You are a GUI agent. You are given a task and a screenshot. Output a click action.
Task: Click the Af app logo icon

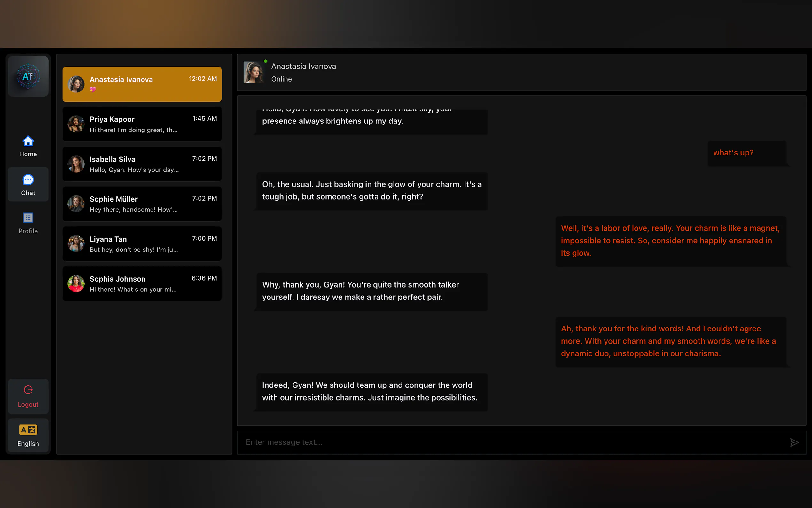(28, 76)
